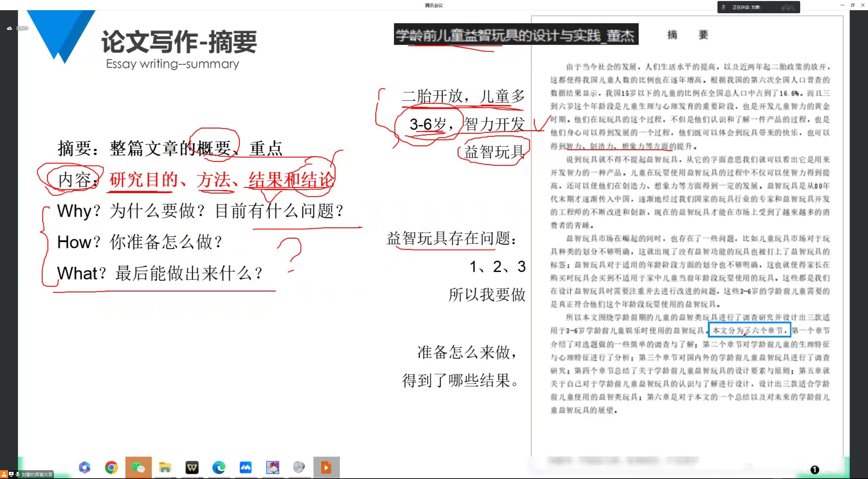Restore the Tencent Meeting window size

tap(853, 5)
